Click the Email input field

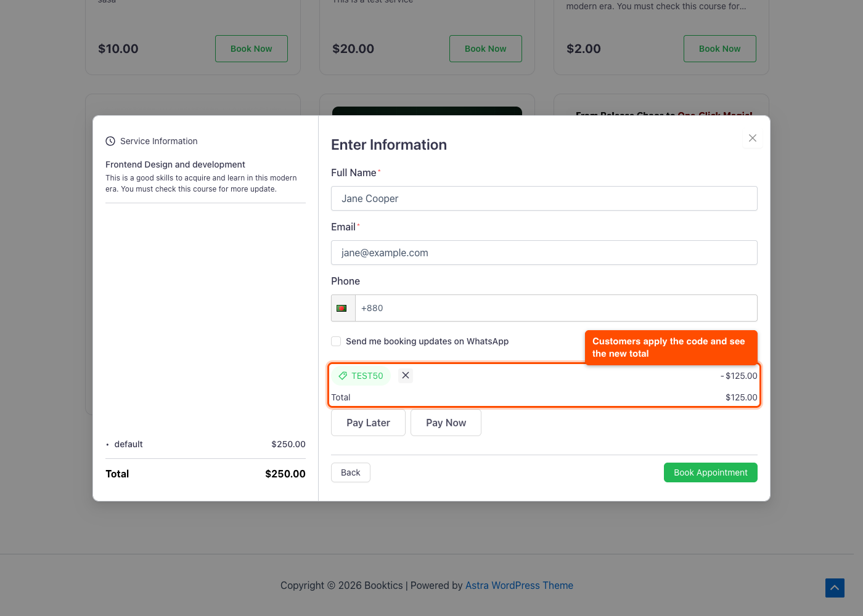(544, 253)
